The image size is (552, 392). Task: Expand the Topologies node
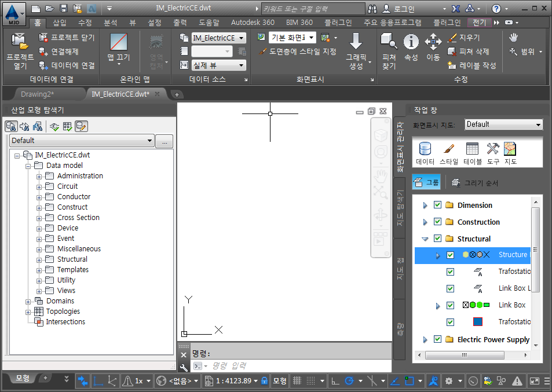point(28,312)
